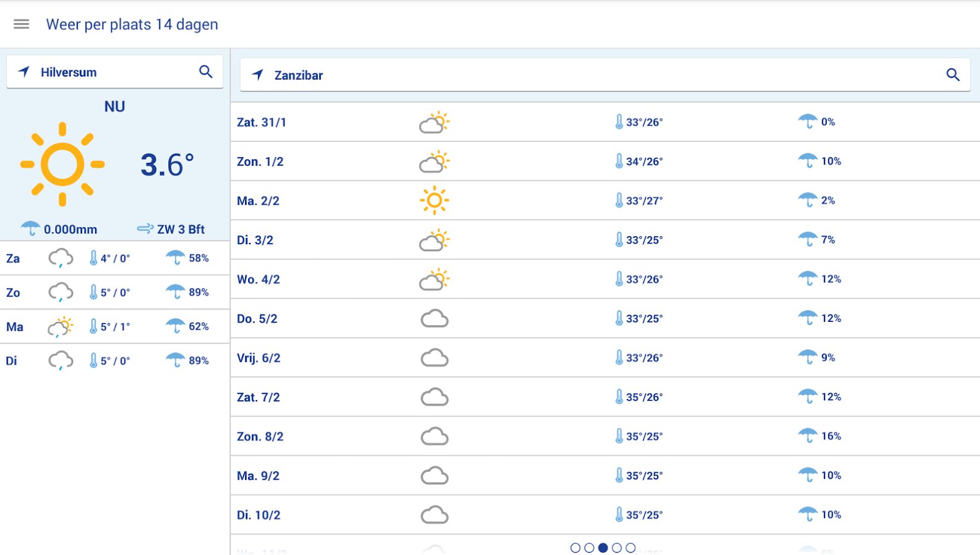Viewport: 980px width, 555px height.
Task: Click sun-cloud-rain icon in Ma row
Action: click(60, 327)
